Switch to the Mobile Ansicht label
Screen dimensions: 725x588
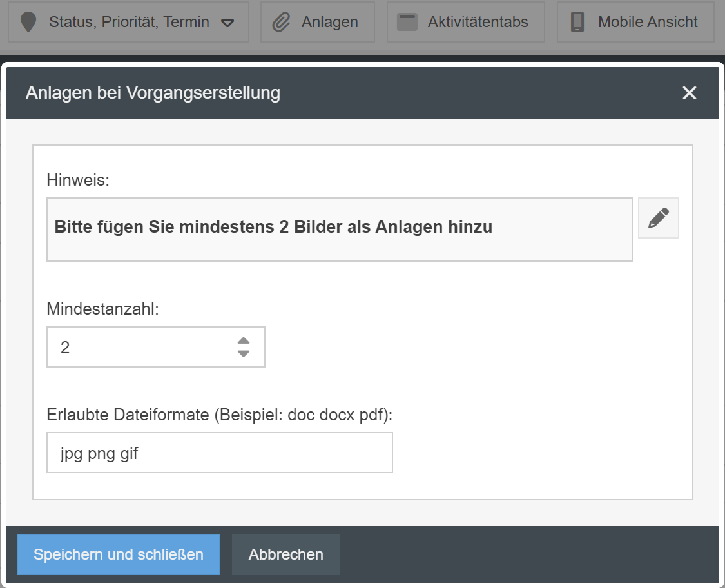click(648, 22)
